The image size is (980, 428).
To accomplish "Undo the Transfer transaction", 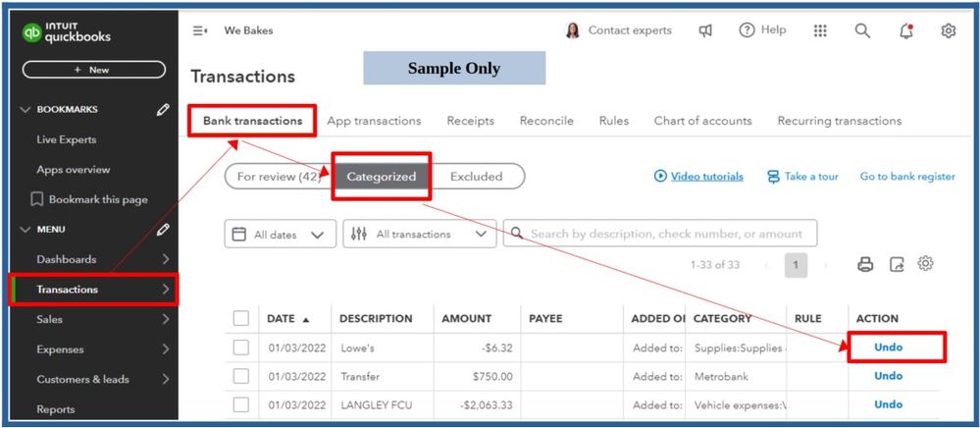I will (x=888, y=376).
